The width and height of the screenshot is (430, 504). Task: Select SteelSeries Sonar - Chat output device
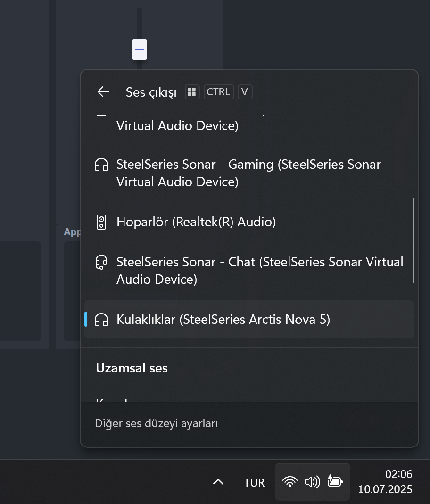[x=249, y=271]
